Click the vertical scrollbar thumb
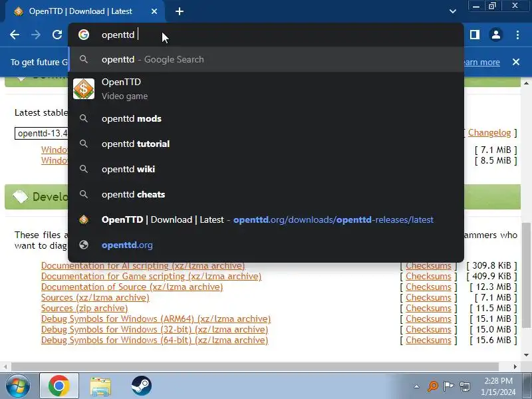 [526, 275]
